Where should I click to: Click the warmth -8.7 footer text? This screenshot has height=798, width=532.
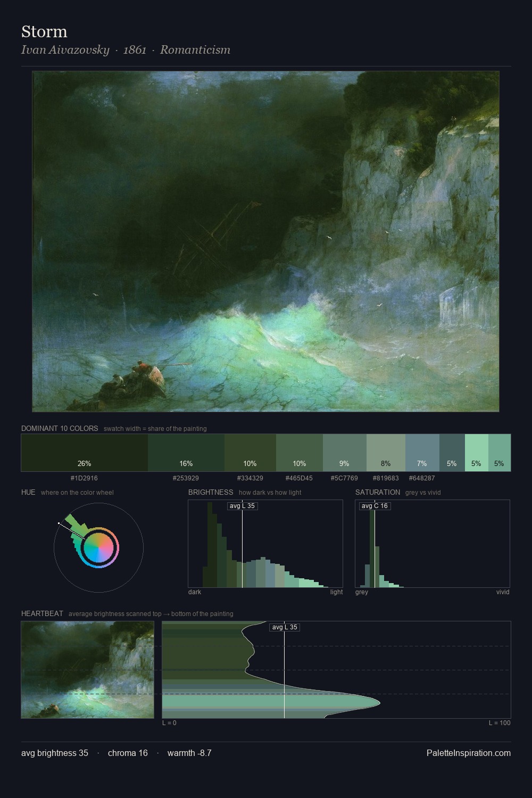tap(189, 753)
